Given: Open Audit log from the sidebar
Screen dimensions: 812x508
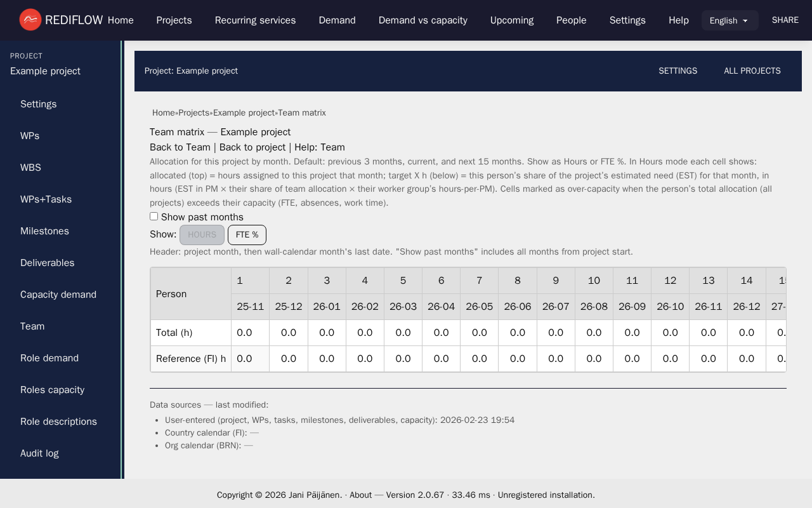Looking at the screenshot, I should 39,453.
